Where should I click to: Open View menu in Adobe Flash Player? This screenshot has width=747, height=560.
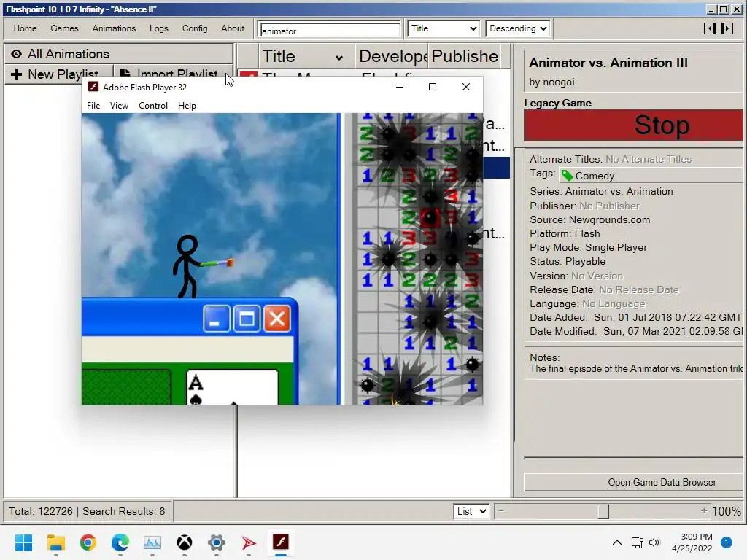tap(119, 106)
